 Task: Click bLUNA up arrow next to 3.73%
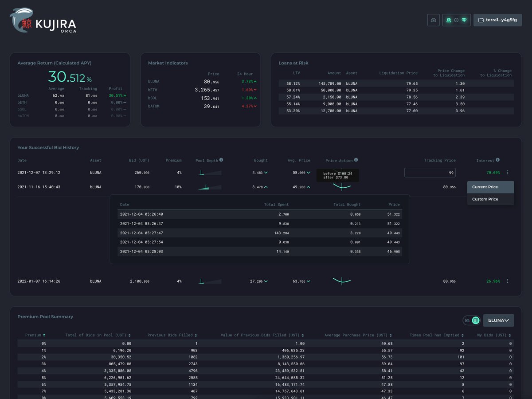pos(255,82)
